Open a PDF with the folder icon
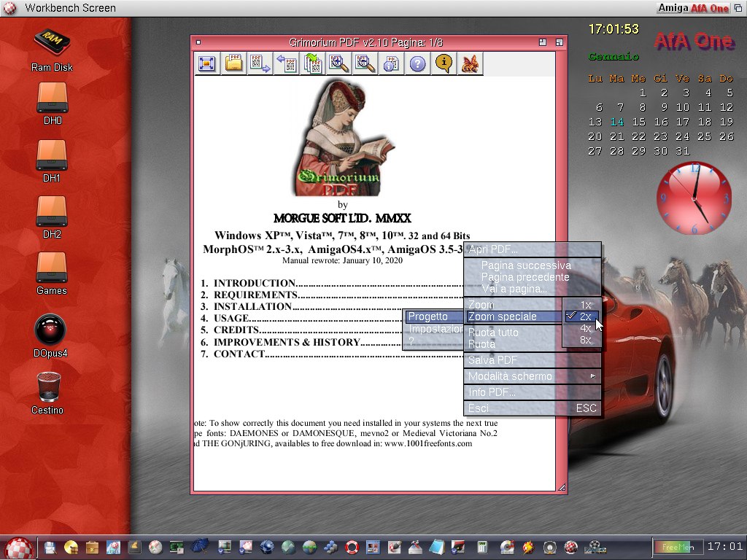Viewport: 747px width, 560px height. (x=233, y=63)
